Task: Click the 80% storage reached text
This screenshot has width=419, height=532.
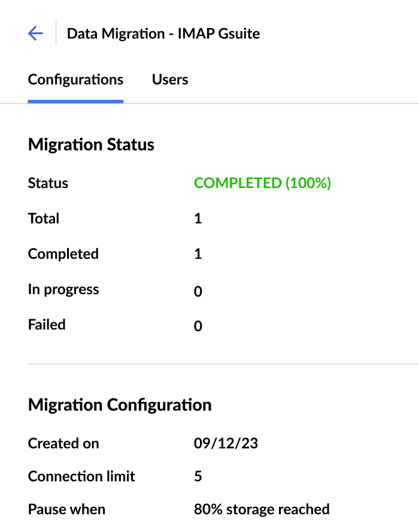Action: click(x=262, y=510)
